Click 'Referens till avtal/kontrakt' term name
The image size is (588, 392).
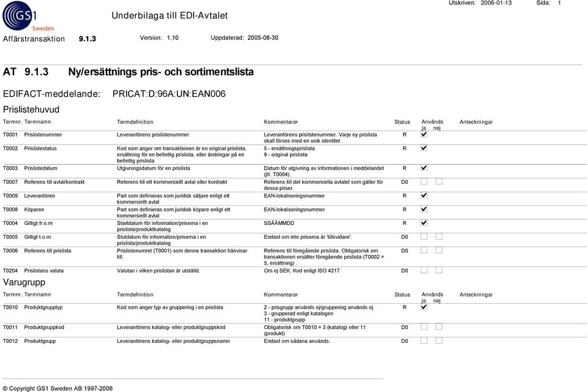click(55, 182)
